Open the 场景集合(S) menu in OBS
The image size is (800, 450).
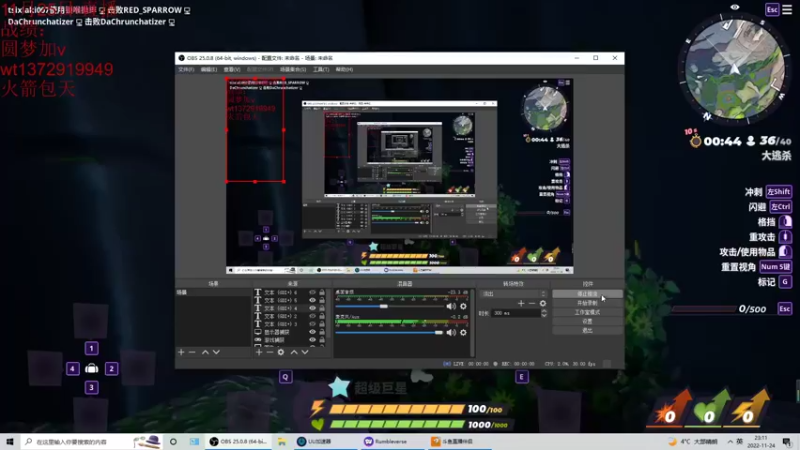click(293, 69)
